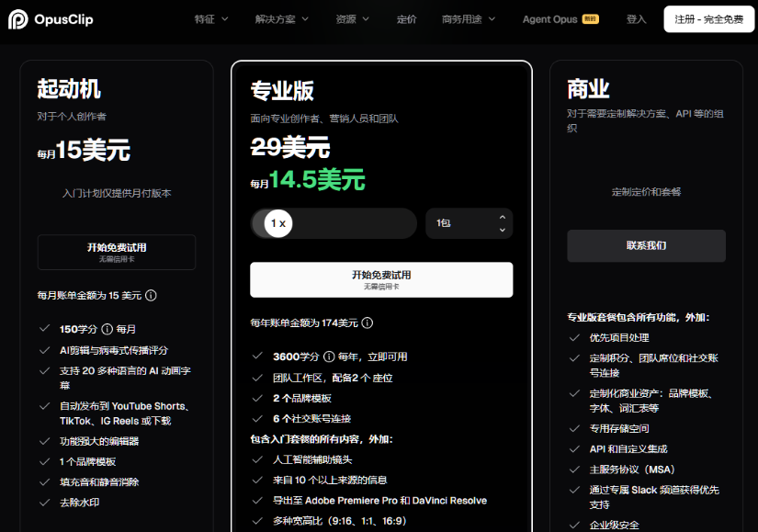Screen dimensions: 758x532
Task: Click the struck-through 29美元 price
Action: click(290, 147)
